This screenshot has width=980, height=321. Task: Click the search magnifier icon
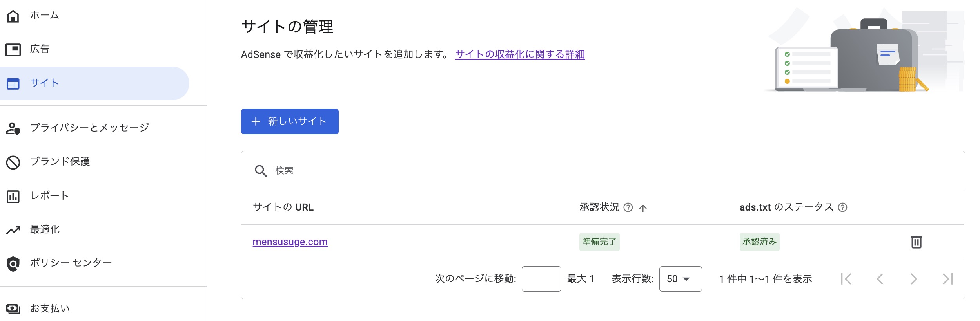pyautogui.click(x=260, y=171)
